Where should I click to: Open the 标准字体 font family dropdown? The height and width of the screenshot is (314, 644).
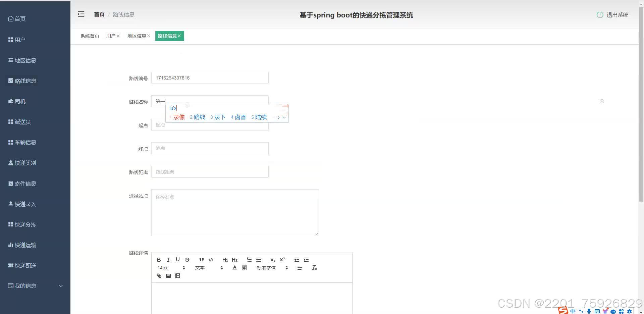click(x=272, y=268)
